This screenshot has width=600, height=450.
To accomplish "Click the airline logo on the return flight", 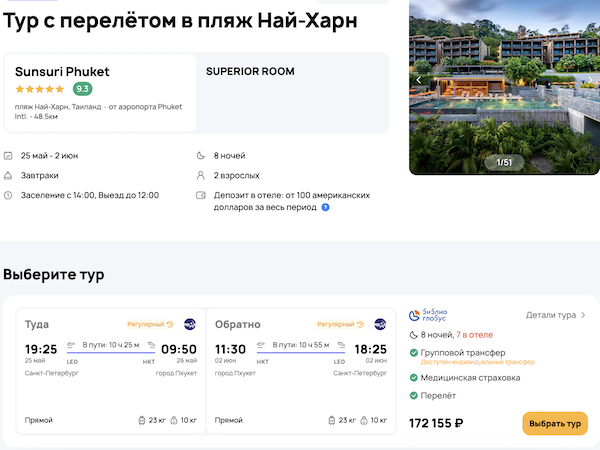I will pyautogui.click(x=380, y=324).
